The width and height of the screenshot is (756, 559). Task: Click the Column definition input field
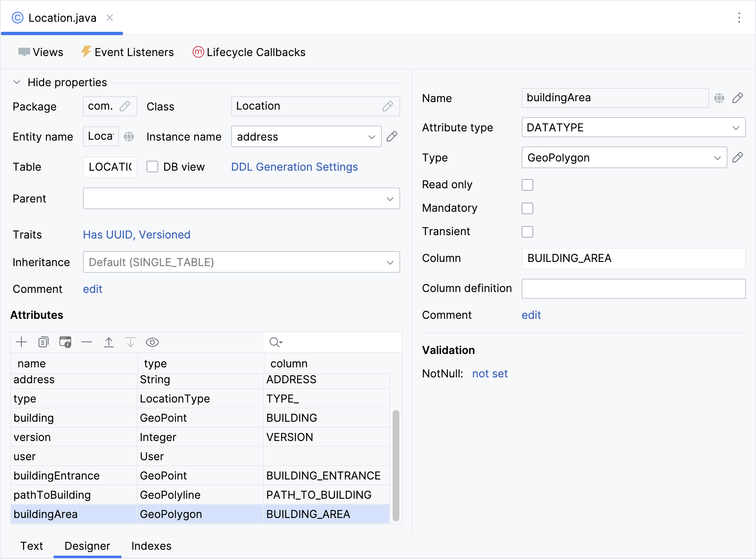pyautogui.click(x=633, y=289)
